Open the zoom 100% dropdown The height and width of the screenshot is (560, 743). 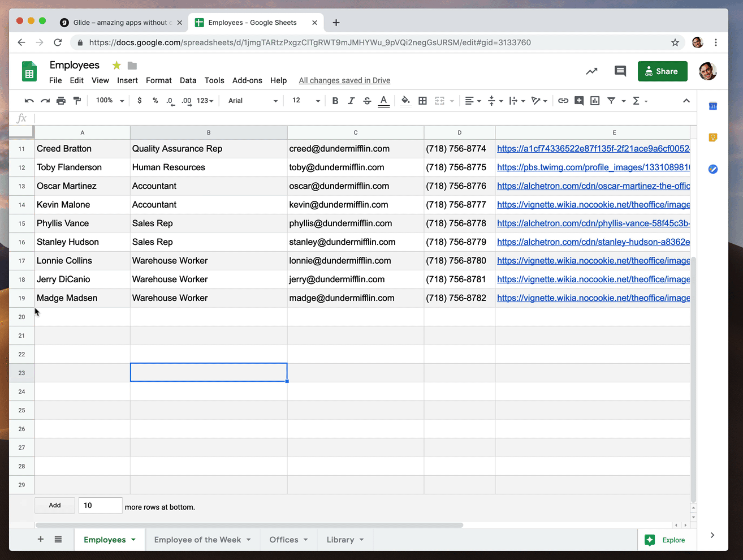[110, 101]
